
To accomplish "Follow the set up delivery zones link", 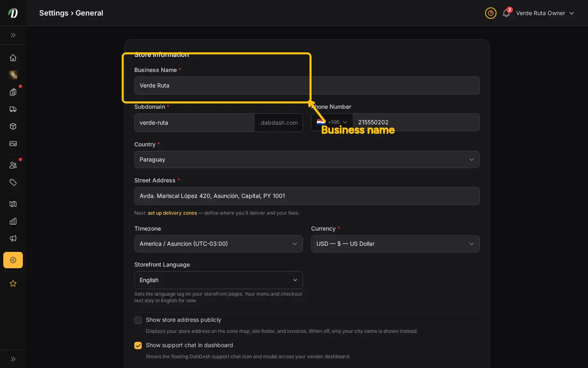I will [172, 213].
